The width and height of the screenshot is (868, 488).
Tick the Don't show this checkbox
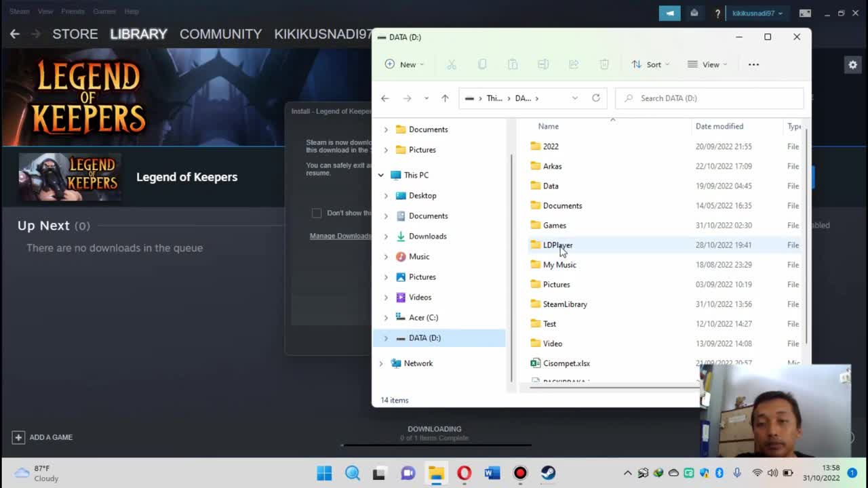[316, 213]
